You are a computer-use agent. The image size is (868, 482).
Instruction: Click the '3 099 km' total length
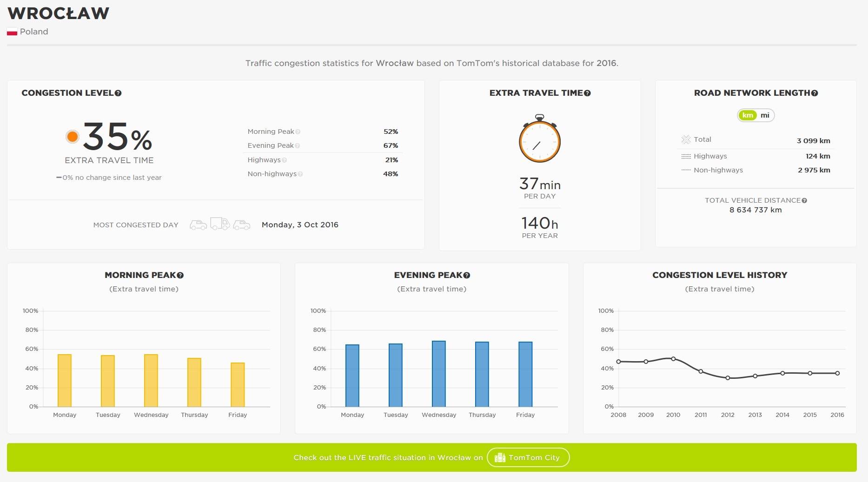point(813,141)
